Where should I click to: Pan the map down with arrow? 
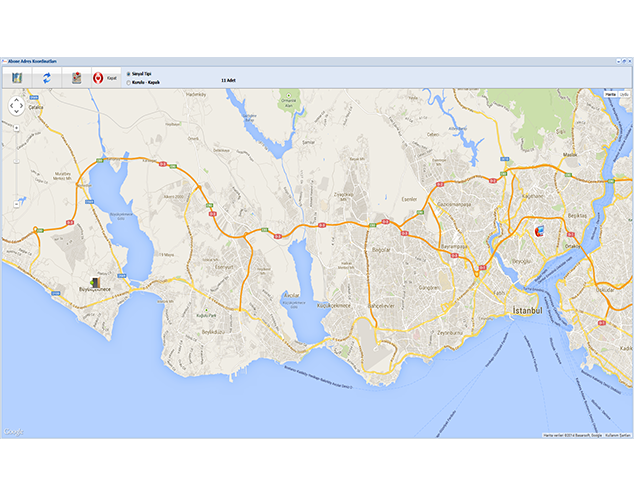tap(17, 112)
